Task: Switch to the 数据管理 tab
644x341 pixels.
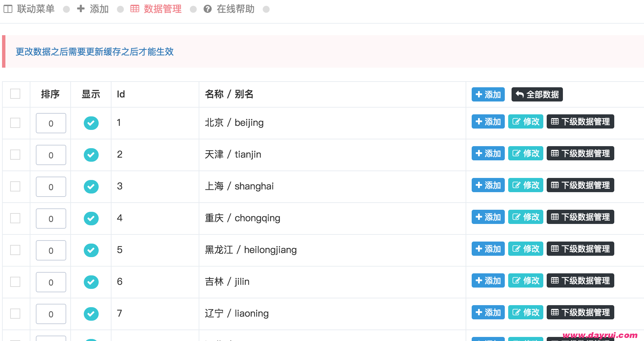Action: click(x=156, y=9)
